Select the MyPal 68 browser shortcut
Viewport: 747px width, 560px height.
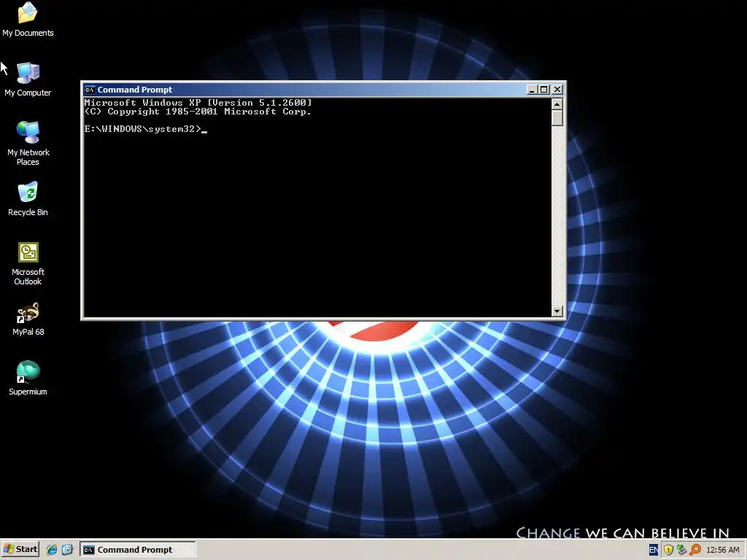coord(28,319)
